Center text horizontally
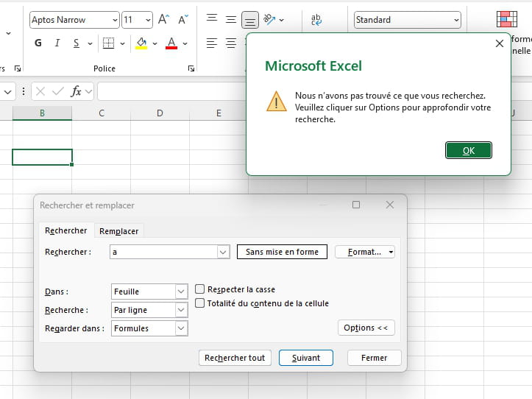This screenshot has height=399, width=532. click(x=231, y=43)
